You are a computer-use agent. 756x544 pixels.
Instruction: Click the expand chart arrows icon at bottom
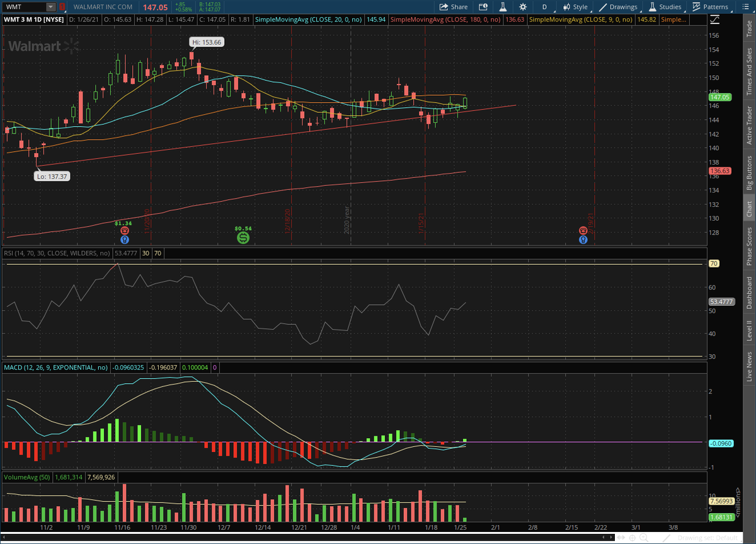(621, 538)
